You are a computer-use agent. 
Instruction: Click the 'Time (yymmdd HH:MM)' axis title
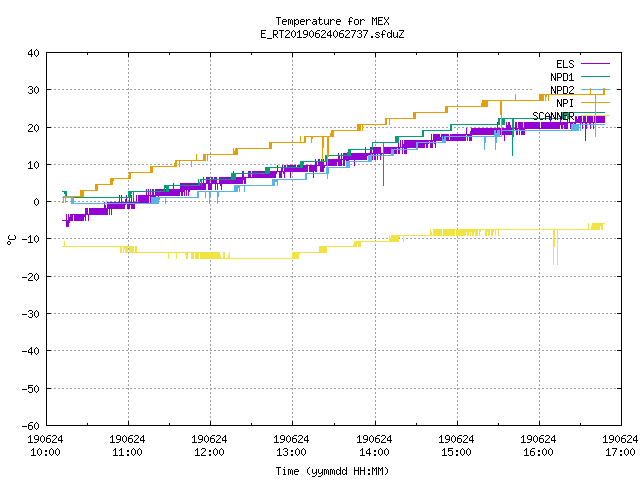332,471
